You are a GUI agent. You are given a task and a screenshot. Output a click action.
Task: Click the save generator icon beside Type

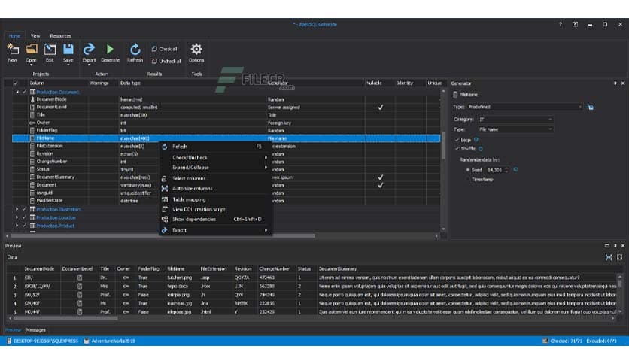tap(591, 107)
